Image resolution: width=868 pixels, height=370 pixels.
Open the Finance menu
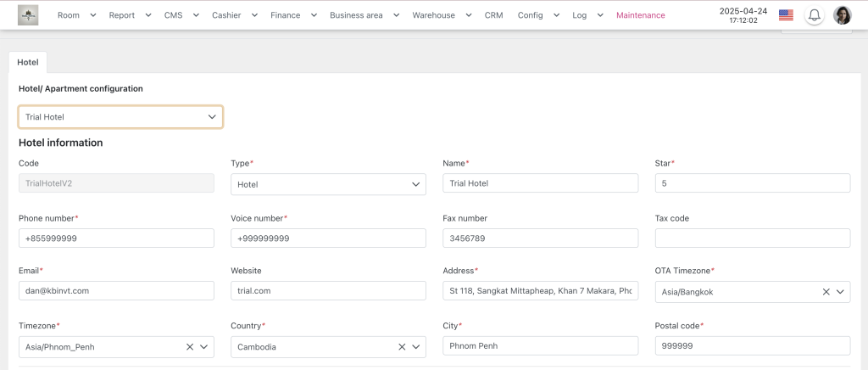293,15
